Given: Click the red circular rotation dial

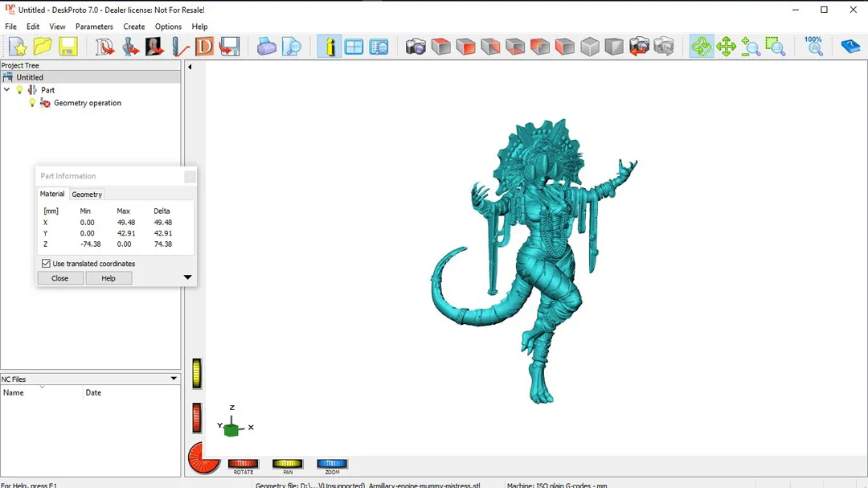Looking at the screenshot, I should click(203, 458).
